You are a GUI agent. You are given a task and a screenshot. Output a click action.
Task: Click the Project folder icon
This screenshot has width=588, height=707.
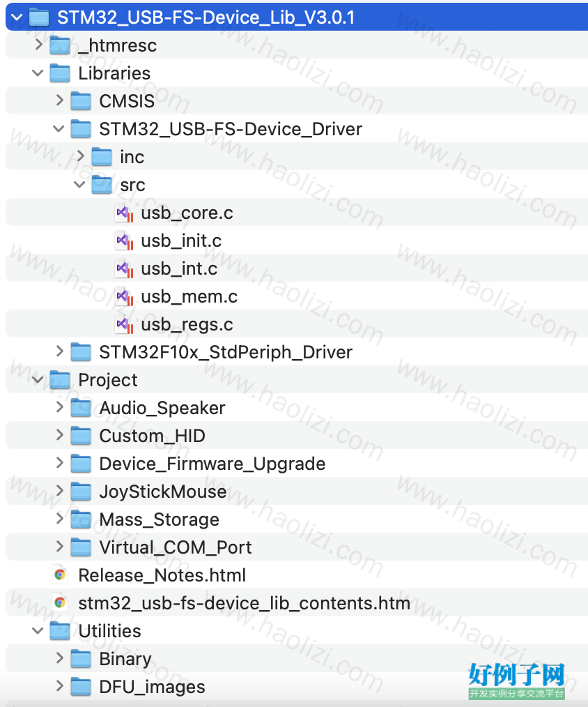pyautogui.click(x=60, y=380)
